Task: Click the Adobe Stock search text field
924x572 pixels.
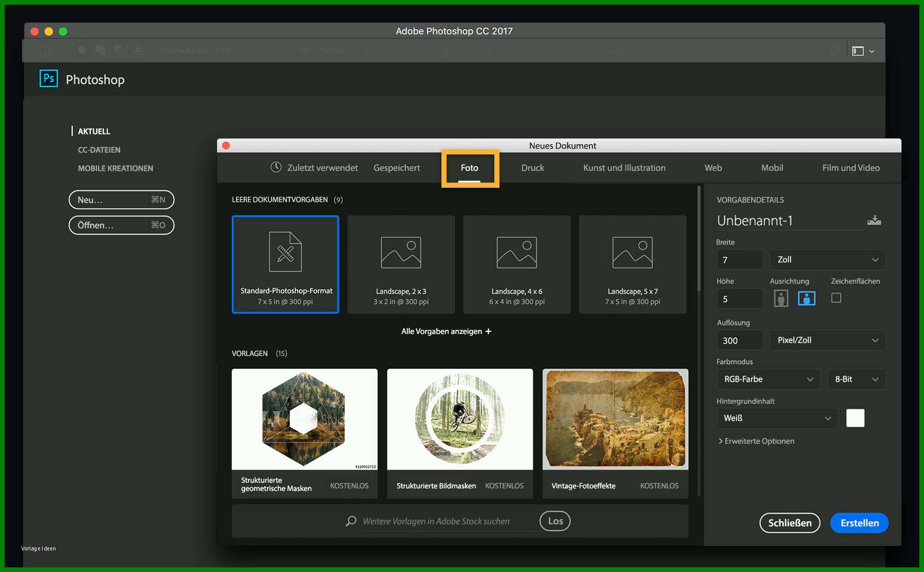Action: (448, 521)
